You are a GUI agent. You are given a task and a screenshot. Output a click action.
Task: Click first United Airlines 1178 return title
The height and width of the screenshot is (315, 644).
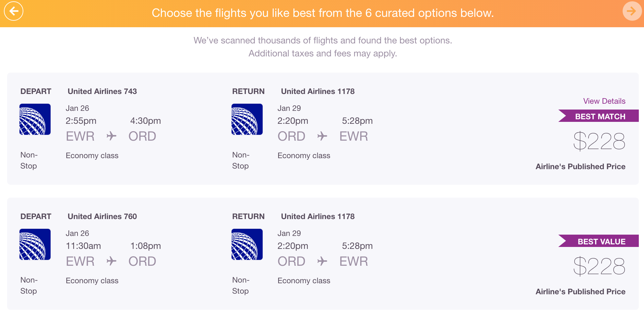tap(318, 91)
